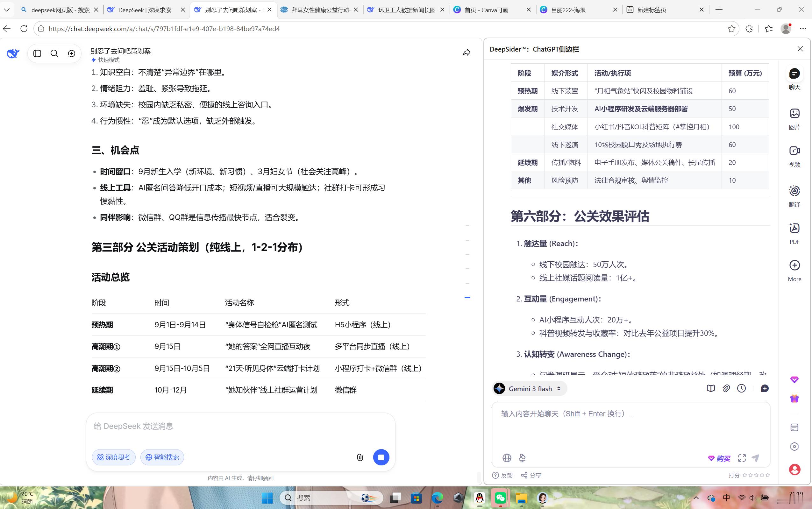Screen dimensions: 812x509
Task: Click 反馈 feedback link
Action: 502,475
